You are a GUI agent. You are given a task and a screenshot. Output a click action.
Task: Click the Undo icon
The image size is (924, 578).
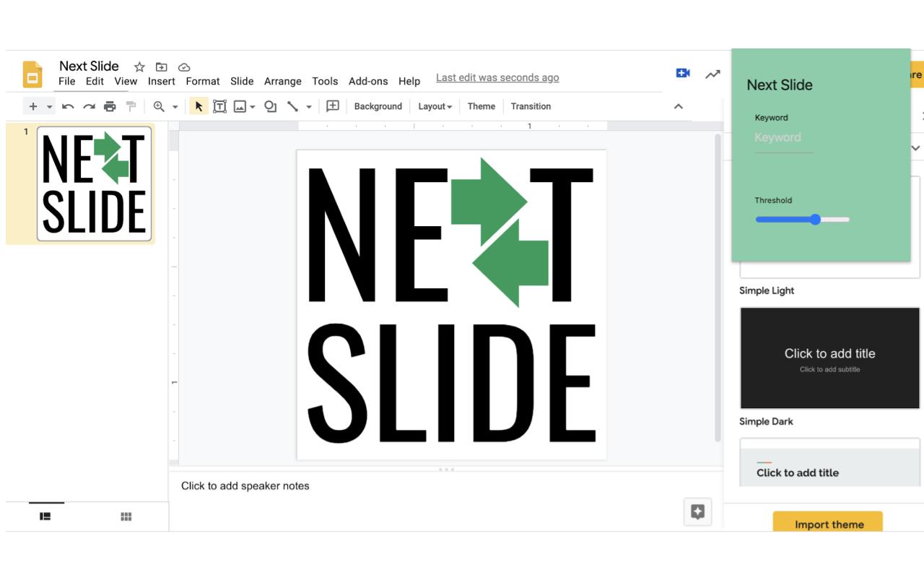[x=68, y=106]
